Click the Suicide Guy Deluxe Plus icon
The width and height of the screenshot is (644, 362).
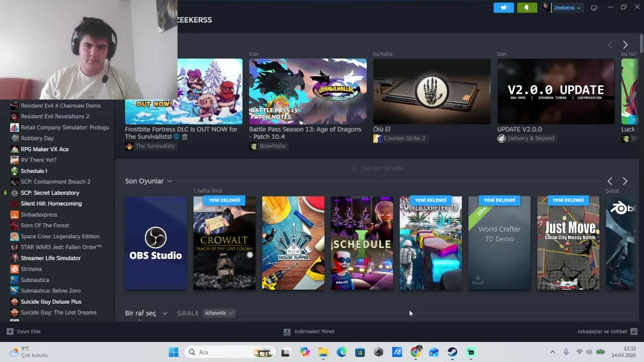point(15,302)
